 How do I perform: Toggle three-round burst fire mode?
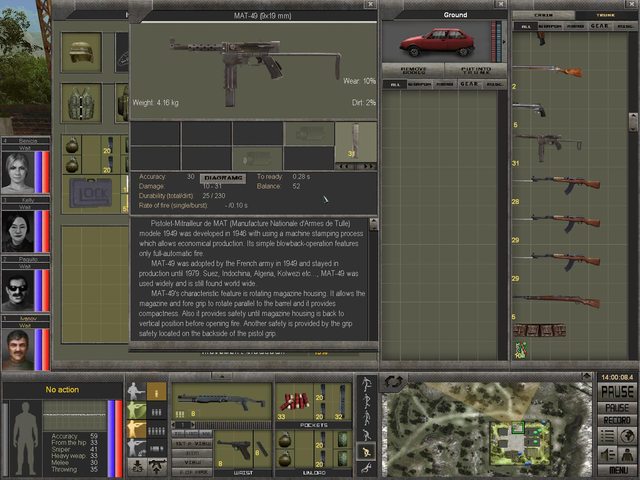157,411
